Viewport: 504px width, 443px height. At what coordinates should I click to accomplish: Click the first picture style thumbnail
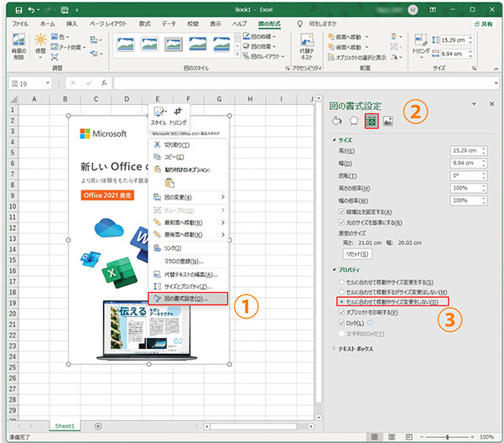[126, 44]
